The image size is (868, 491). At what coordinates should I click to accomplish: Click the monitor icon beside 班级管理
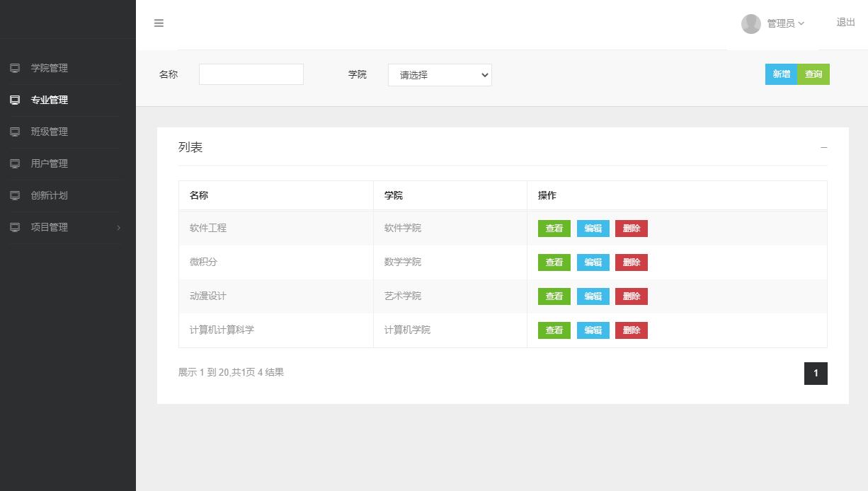coord(13,132)
